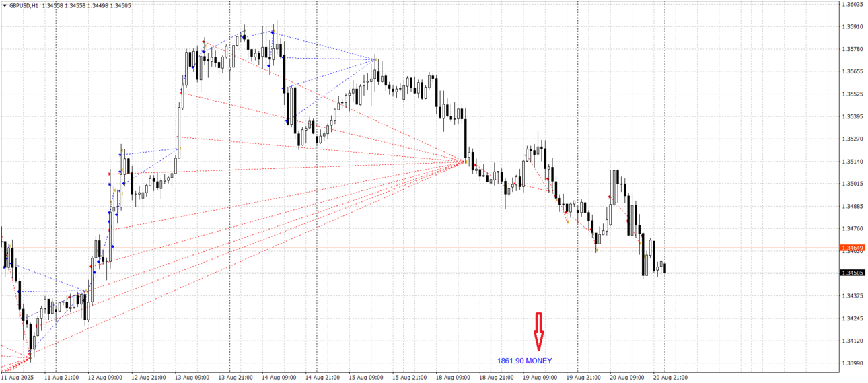This screenshot has height=383, width=868.
Task: Click the '13 Aug 21:00' time axis label
Action: (236, 378)
